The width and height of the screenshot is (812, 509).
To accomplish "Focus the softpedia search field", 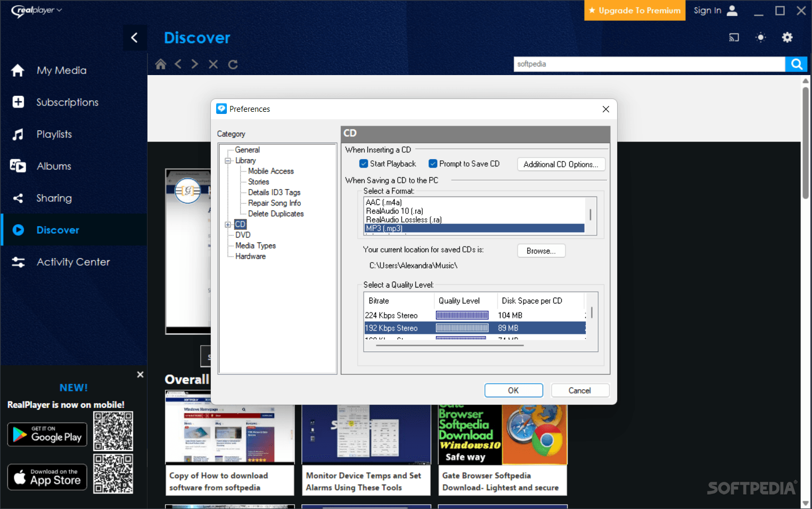I will point(649,64).
